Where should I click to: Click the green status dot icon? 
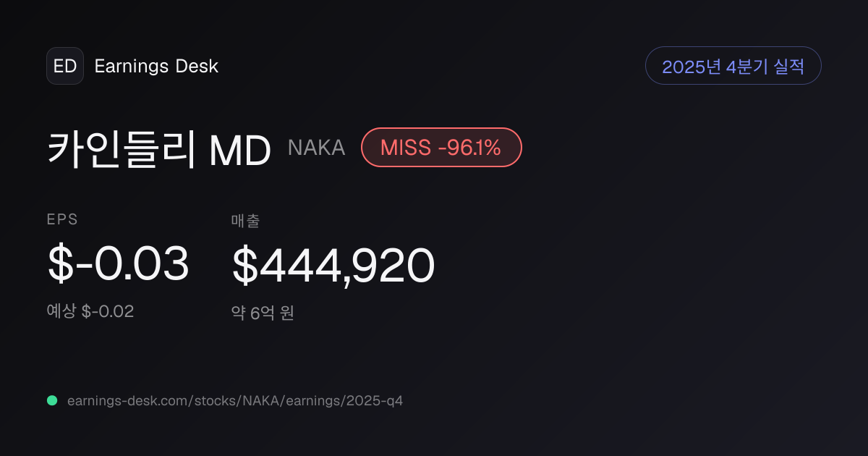pos(52,400)
